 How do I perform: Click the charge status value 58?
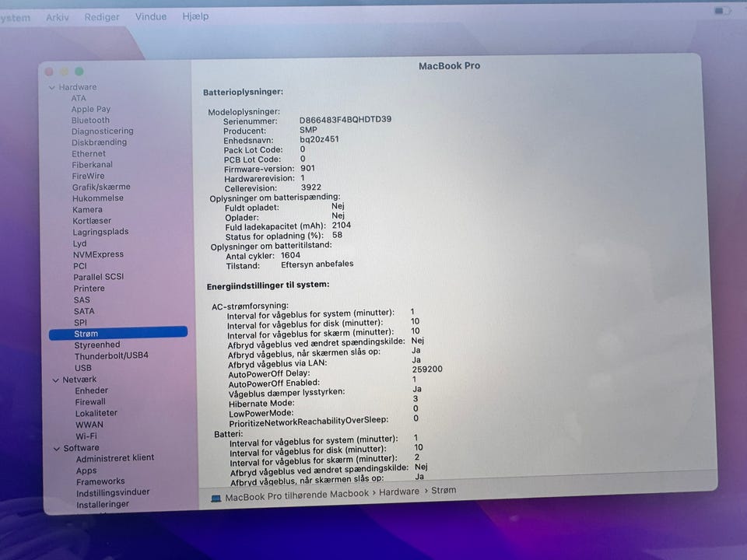click(x=337, y=235)
